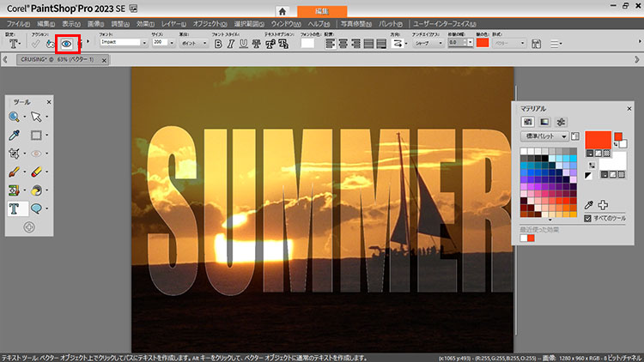Pick the Paint Brush tool
Viewport: 644px width, 362px height.
point(15,172)
